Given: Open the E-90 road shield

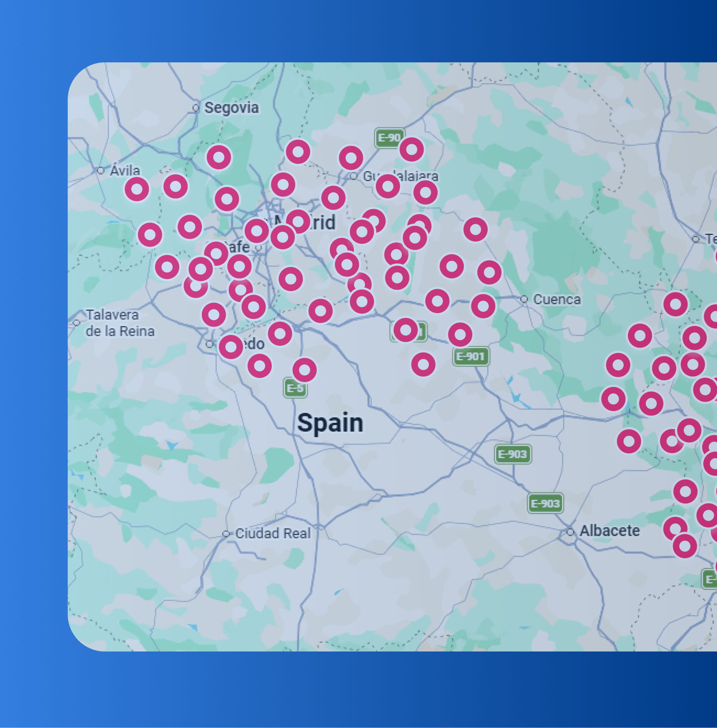Looking at the screenshot, I should pos(389,138).
